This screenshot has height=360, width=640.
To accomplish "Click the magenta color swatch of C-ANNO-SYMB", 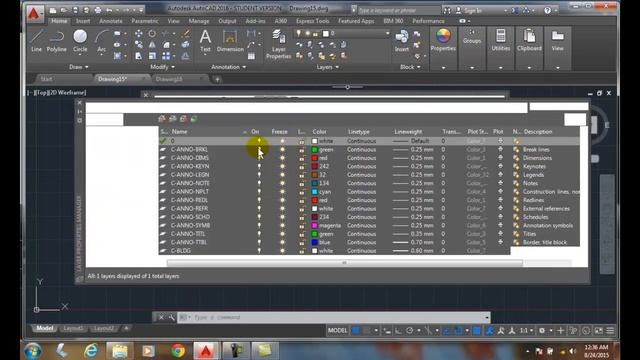I will tap(315, 225).
